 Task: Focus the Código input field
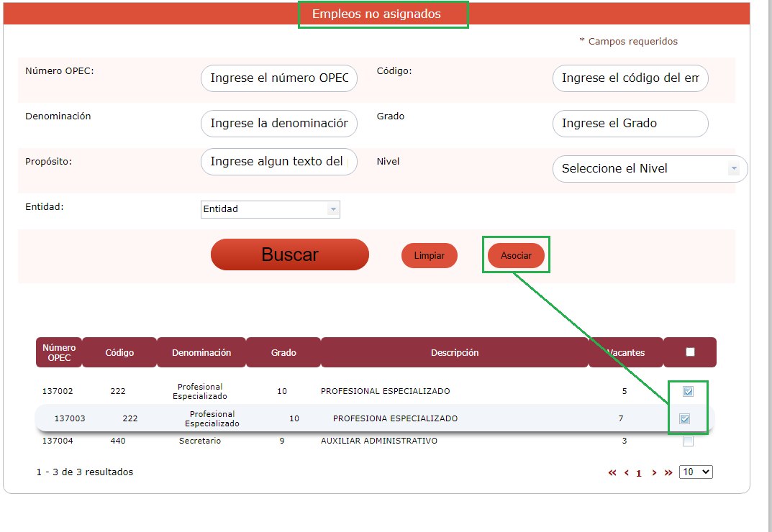pos(630,78)
